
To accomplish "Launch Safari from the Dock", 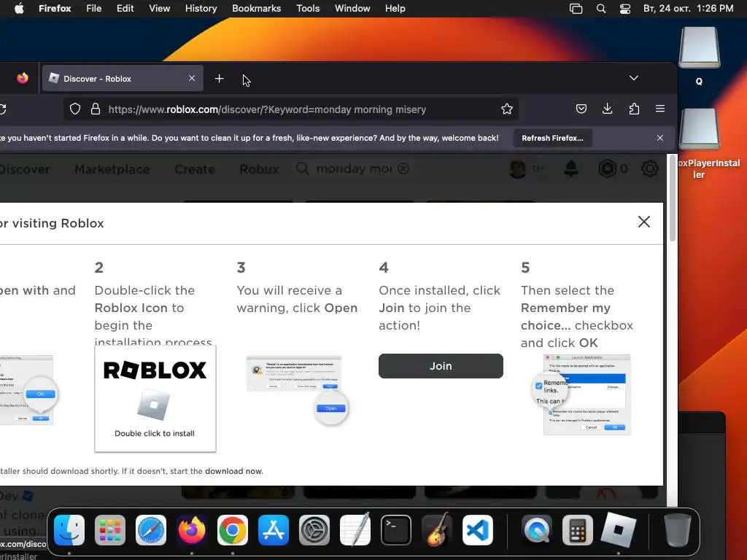I will (x=151, y=530).
